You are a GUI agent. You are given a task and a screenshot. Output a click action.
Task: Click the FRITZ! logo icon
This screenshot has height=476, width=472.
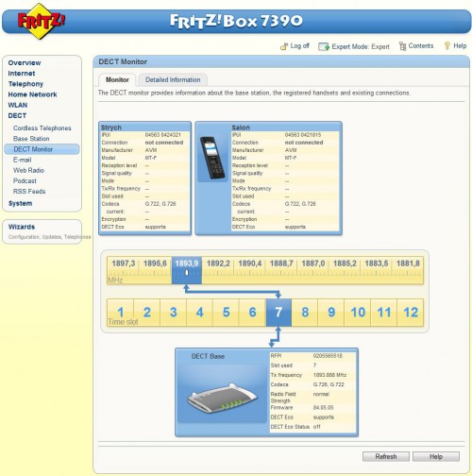[41, 21]
